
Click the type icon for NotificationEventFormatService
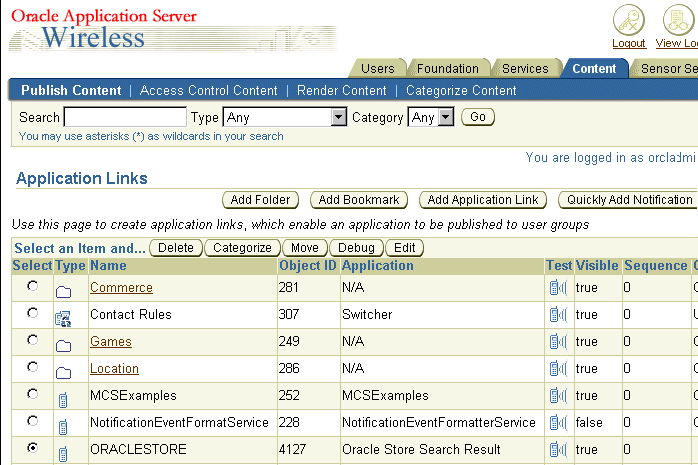[x=63, y=427]
